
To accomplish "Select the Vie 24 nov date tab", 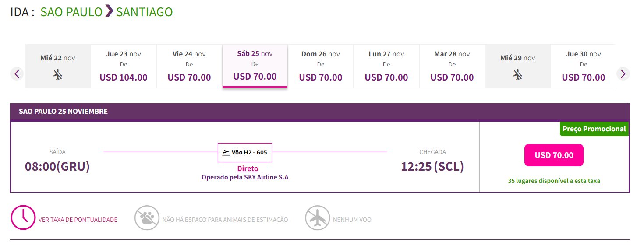I will [189, 66].
